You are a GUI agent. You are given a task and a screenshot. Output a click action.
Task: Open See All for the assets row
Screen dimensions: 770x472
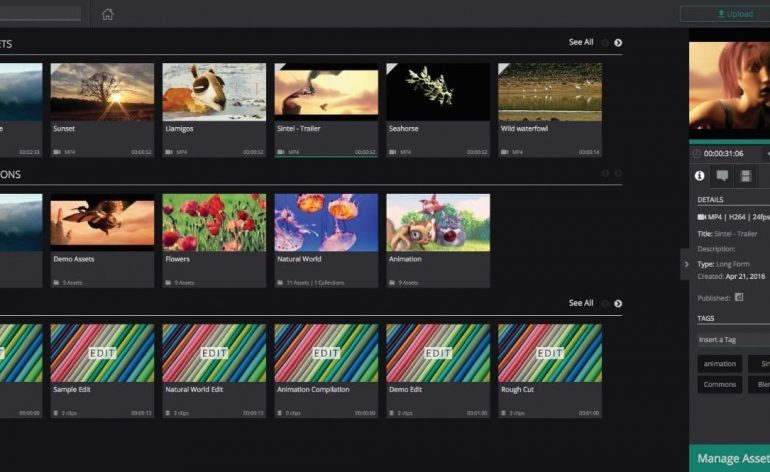[581, 42]
